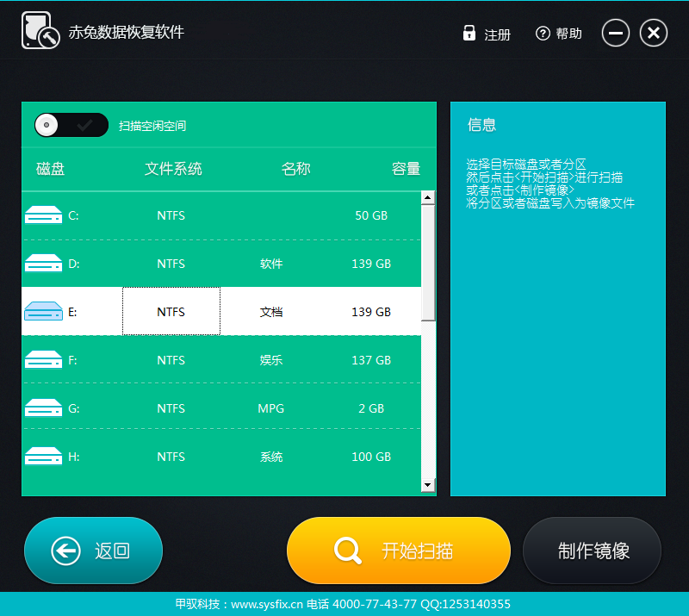689x616 pixels.
Task: Click the lock icon beside 注册
Action: [469, 33]
